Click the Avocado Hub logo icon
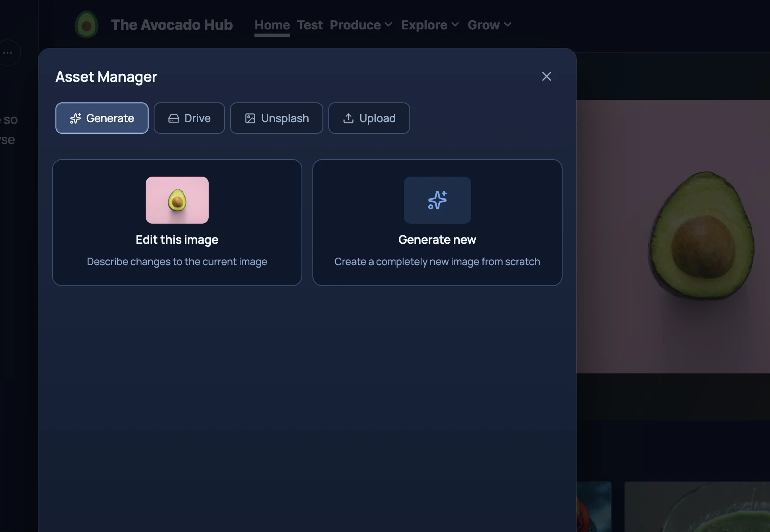This screenshot has width=770, height=532. click(x=86, y=25)
